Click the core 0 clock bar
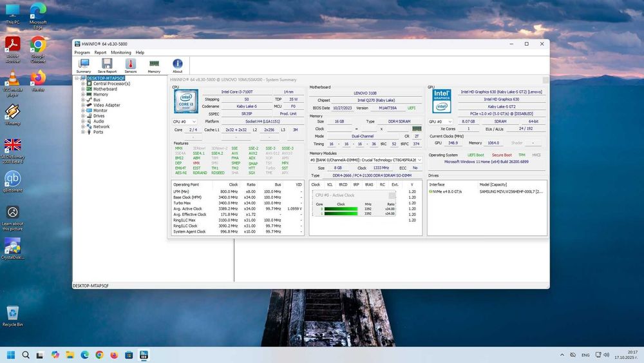 pos(340,209)
